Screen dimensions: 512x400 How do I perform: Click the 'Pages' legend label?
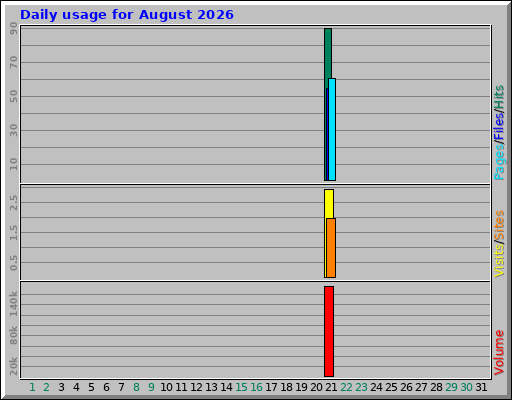pos(499,163)
